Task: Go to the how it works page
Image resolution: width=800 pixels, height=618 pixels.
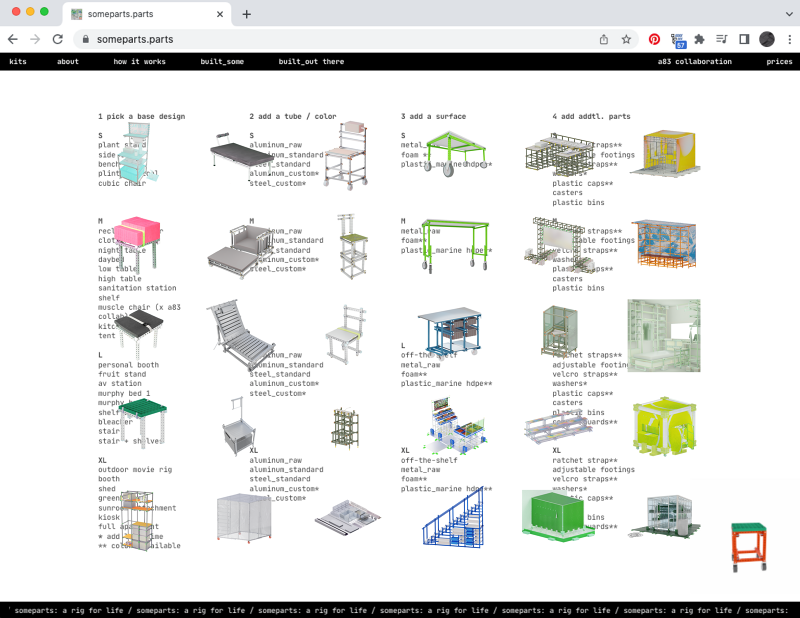Action: tap(140, 62)
